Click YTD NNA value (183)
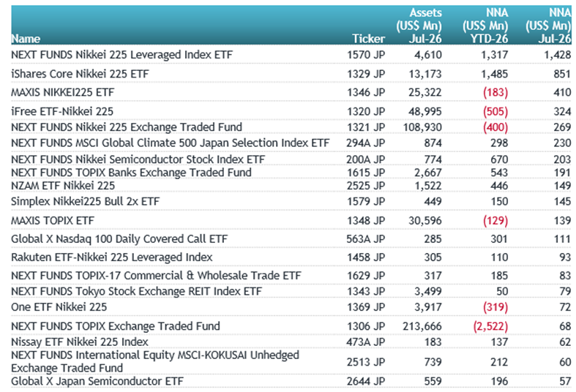Screen dimensions: 576x392 coord(495,92)
